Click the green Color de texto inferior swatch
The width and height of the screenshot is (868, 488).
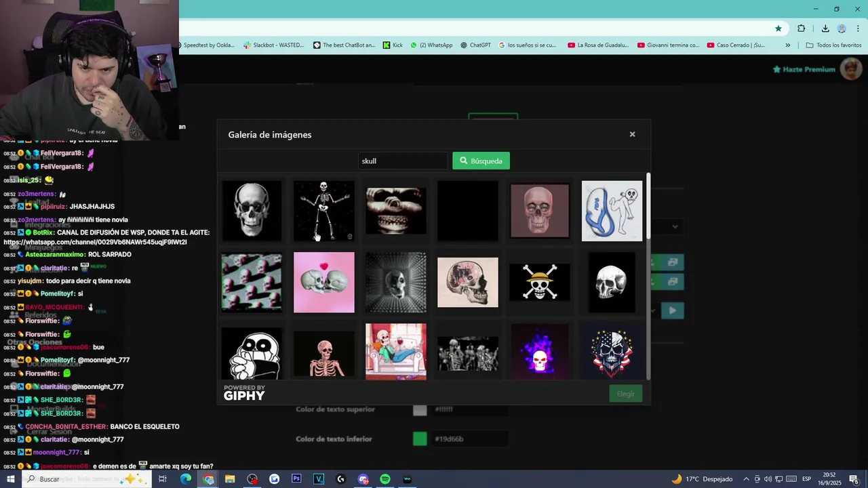pos(420,439)
